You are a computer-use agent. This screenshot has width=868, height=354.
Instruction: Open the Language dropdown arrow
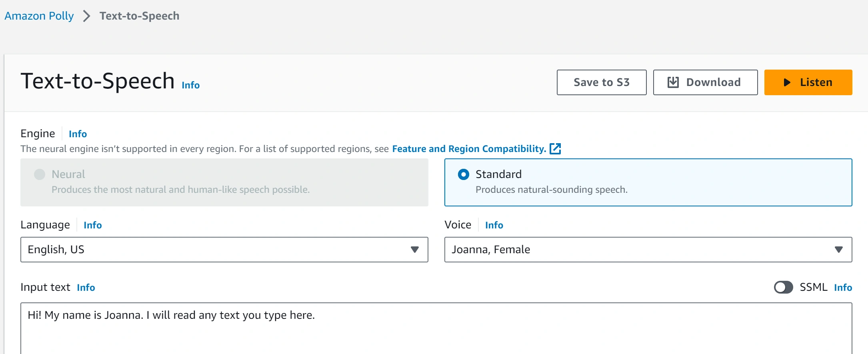point(415,250)
